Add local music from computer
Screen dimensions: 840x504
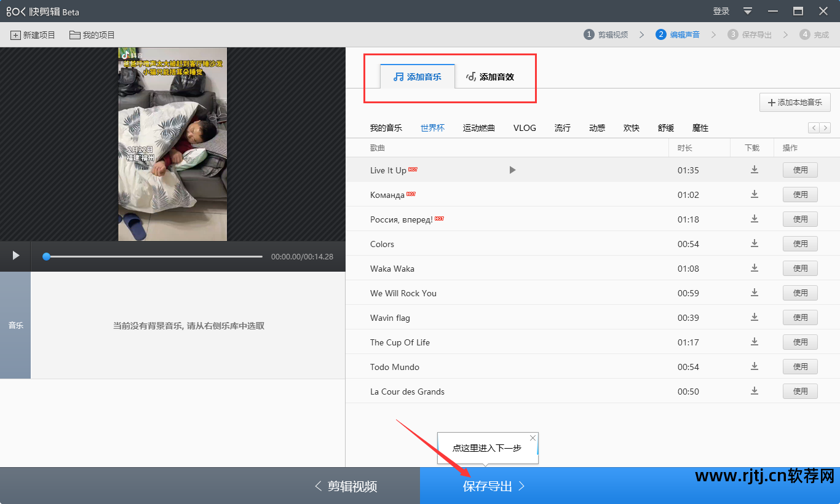(x=795, y=103)
